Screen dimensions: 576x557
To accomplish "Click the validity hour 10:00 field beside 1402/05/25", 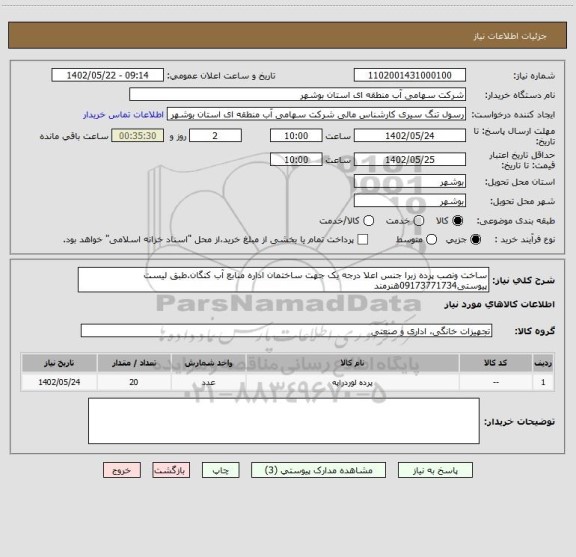I will 296,159.
